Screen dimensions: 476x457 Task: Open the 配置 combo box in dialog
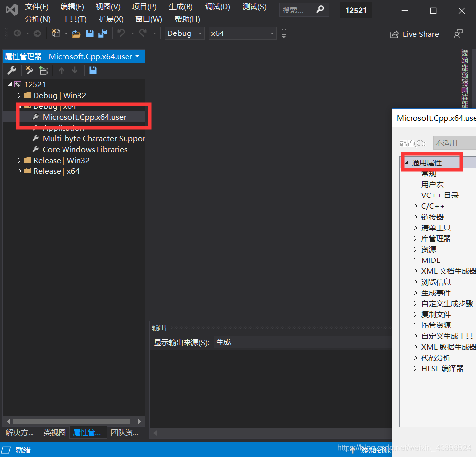tap(454, 143)
